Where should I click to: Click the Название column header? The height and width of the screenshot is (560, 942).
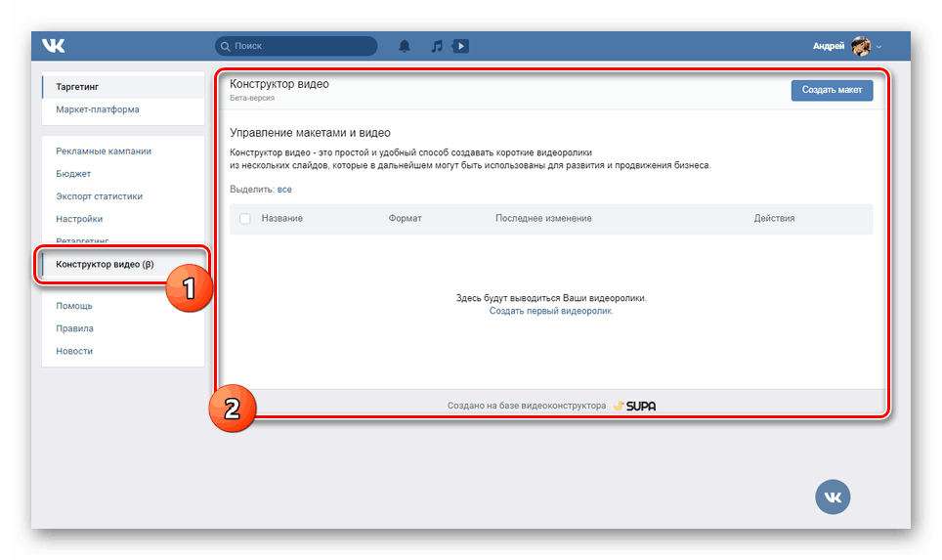tap(281, 219)
